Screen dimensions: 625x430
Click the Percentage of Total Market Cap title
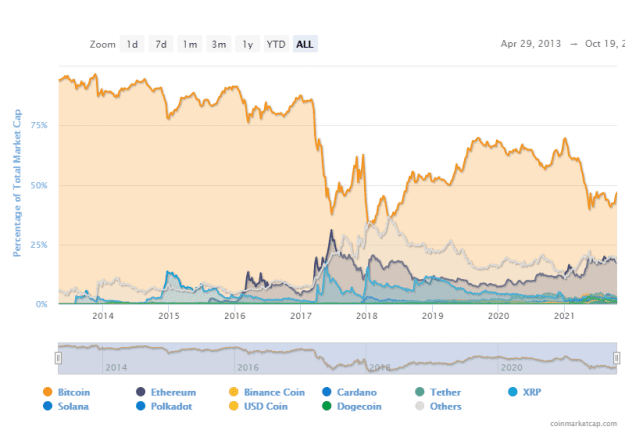pyautogui.click(x=17, y=183)
